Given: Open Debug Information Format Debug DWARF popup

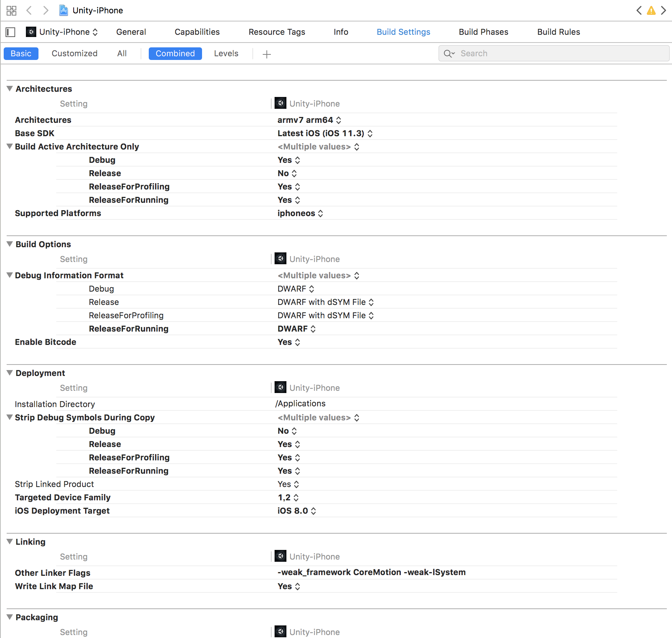Looking at the screenshot, I should tap(296, 289).
